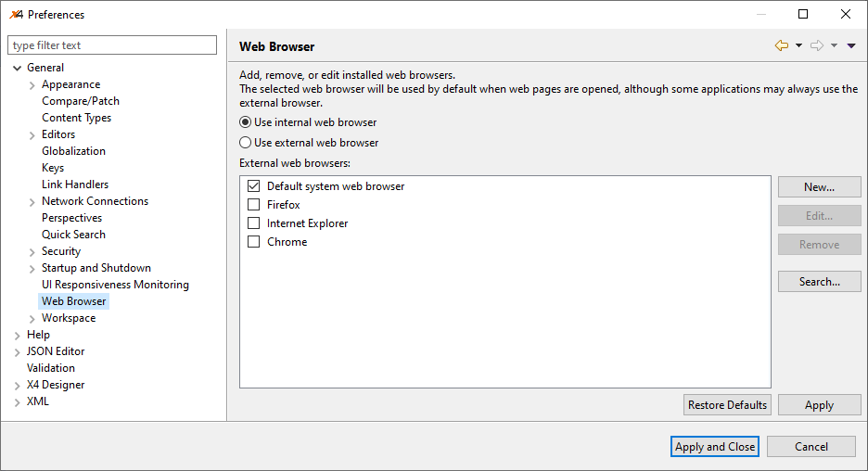The width and height of the screenshot is (868, 471).
Task: Select Use internal web browser
Action: coord(246,122)
